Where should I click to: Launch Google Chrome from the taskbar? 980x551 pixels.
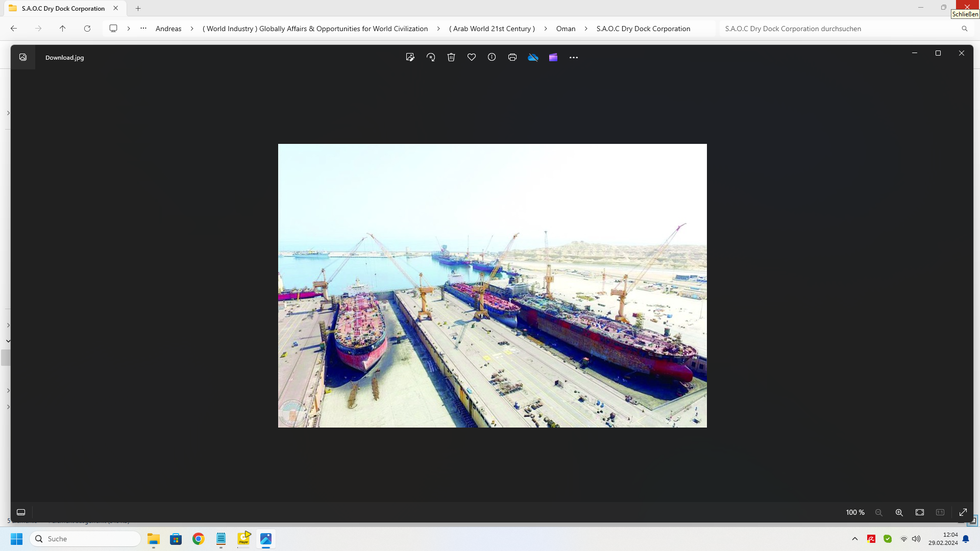(199, 539)
